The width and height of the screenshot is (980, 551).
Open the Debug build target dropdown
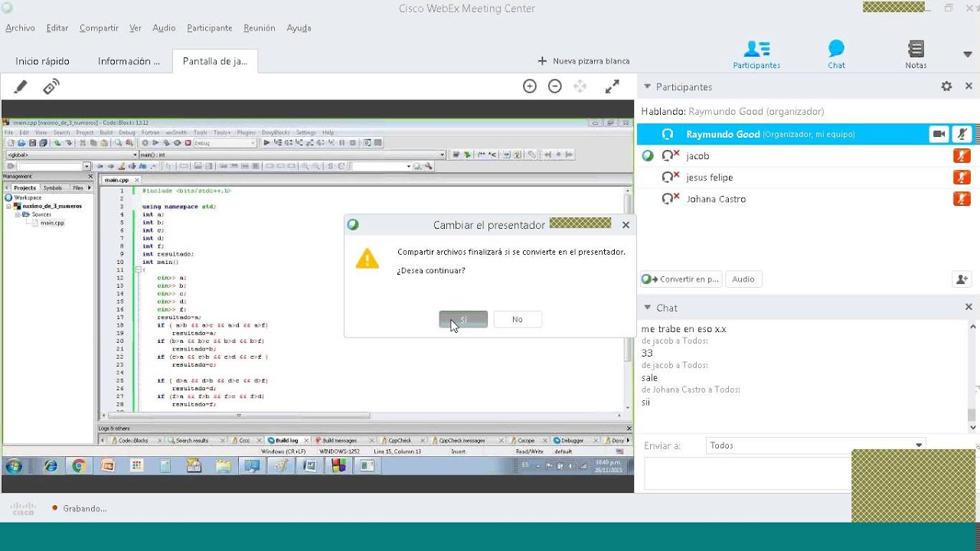[225, 143]
